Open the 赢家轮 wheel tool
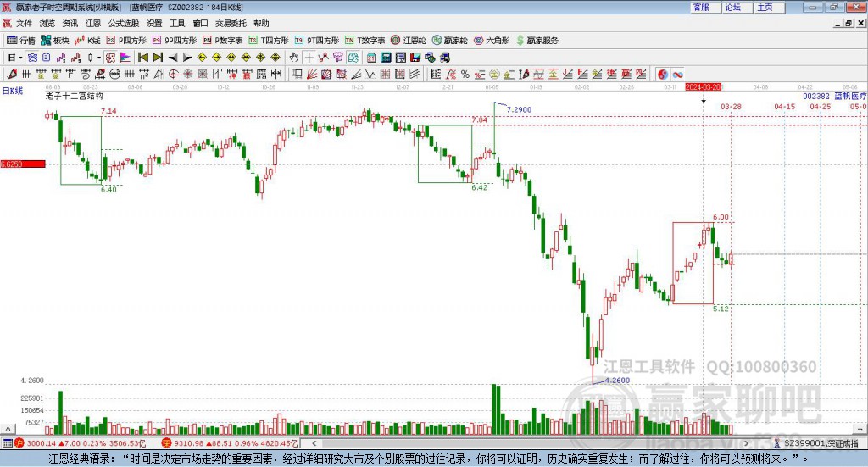This screenshot has width=868, height=467. 450,41
